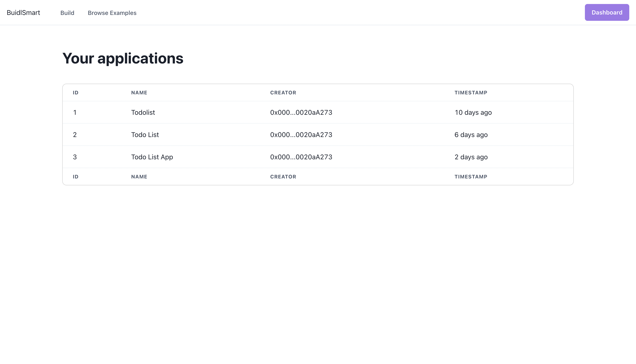Click the BuidlSmart logo link
This screenshot has width=636, height=364.
pos(23,13)
